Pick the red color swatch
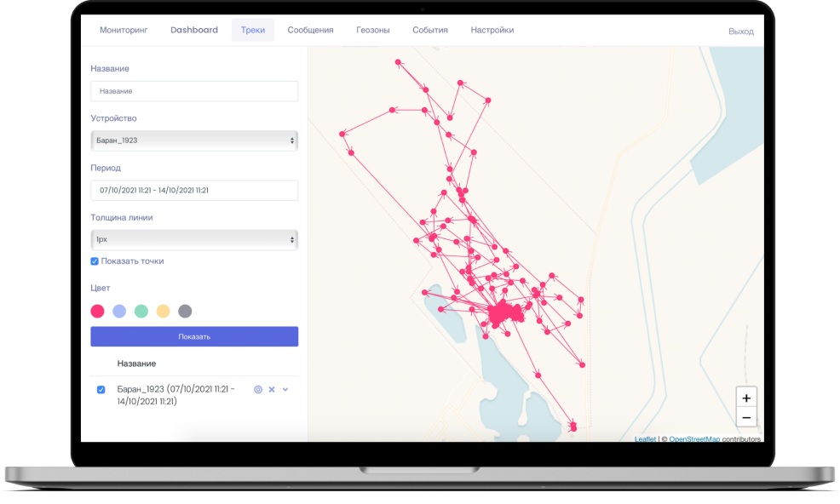 point(97,312)
